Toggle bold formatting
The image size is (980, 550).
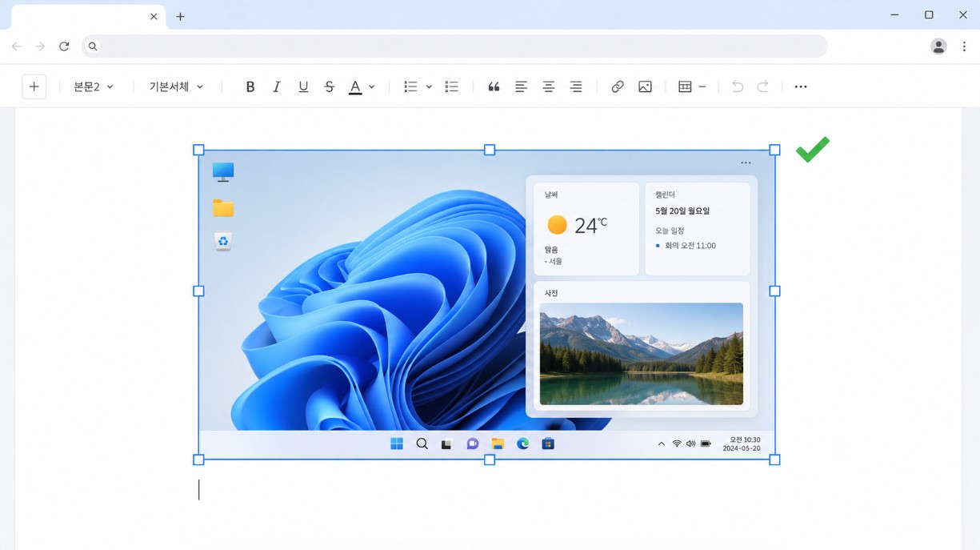click(x=250, y=86)
